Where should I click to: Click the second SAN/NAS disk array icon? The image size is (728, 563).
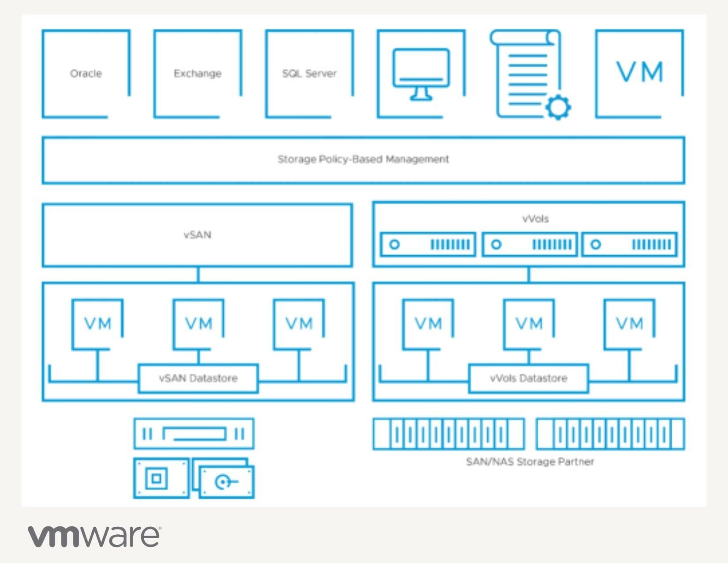coord(611,434)
